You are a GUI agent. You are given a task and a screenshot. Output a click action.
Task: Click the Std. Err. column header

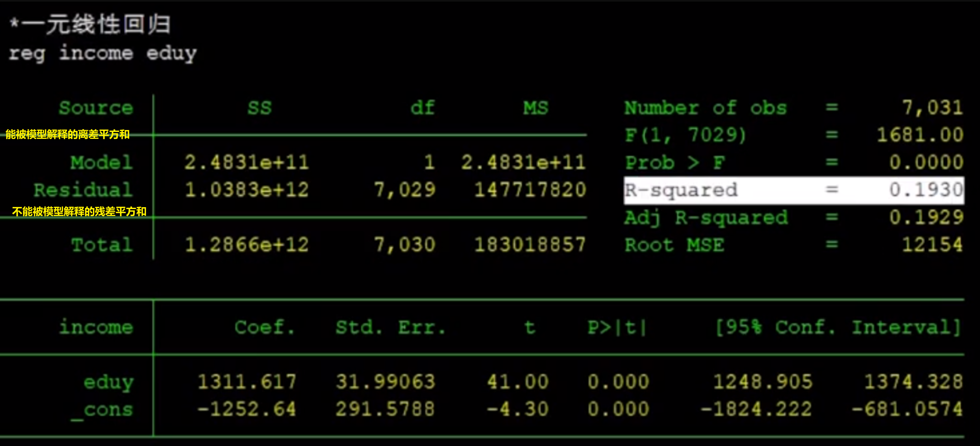click(390, 327)
